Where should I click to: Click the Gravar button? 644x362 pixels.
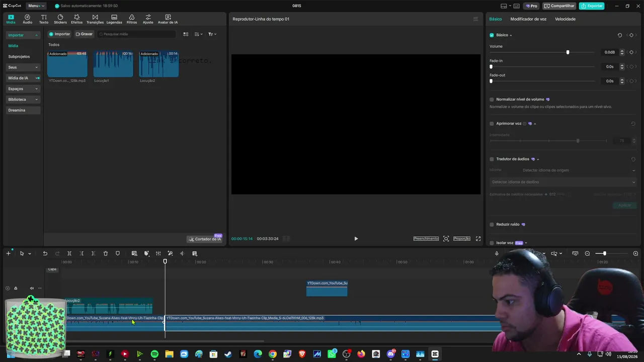84,34
